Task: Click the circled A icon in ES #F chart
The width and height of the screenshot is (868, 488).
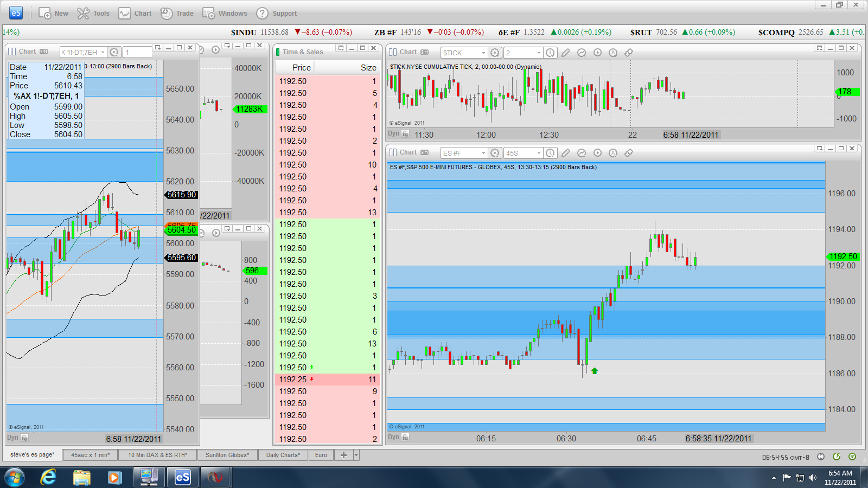Action: pos(613,153)
